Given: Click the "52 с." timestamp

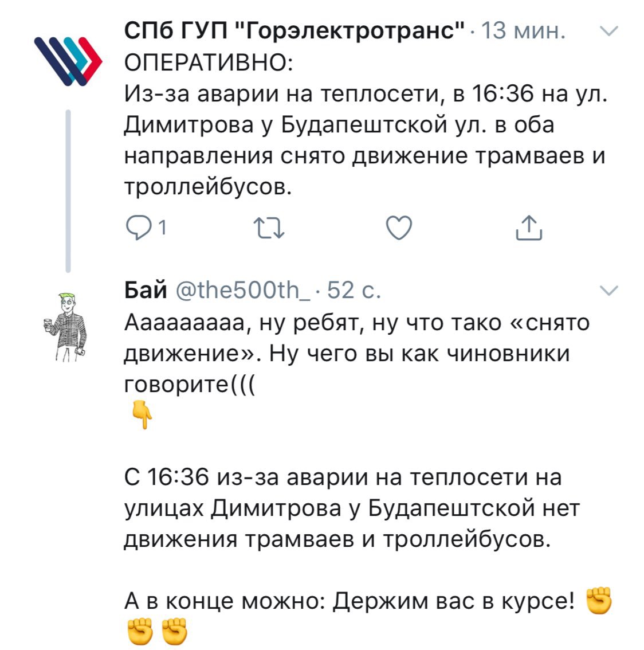Looking at the screenshot, I should coord(354,291).
